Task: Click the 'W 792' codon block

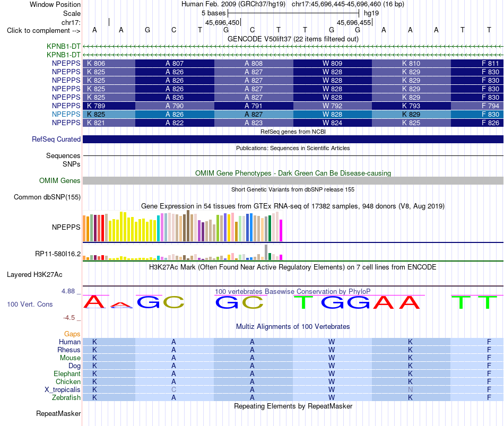Action: tap(332, 106)
